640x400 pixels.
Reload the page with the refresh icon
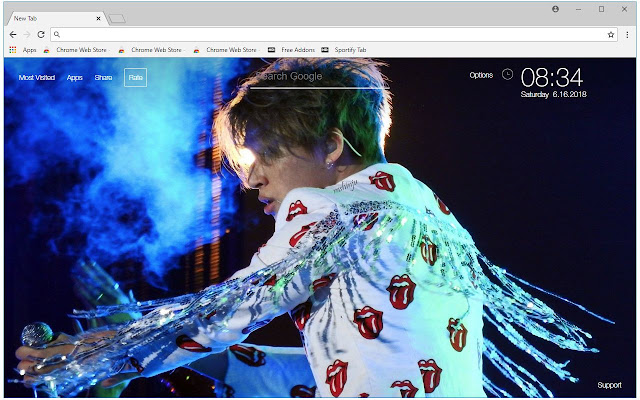pyautogui.click(x=41, y=35)
